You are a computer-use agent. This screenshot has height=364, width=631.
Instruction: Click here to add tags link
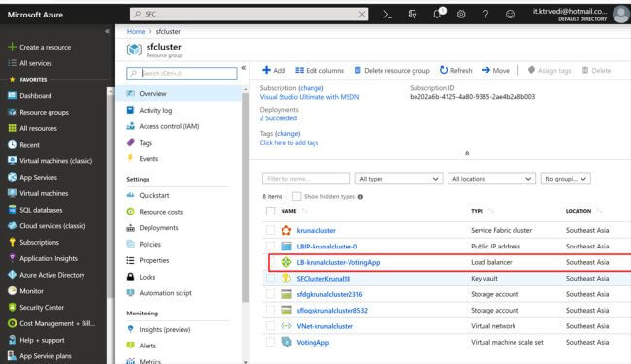(x=289, y=143)
